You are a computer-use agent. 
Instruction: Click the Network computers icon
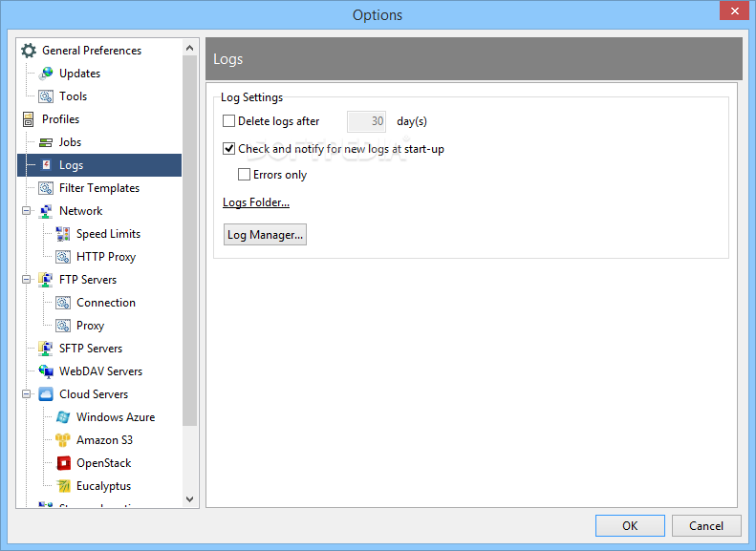[x=46, y=211]
